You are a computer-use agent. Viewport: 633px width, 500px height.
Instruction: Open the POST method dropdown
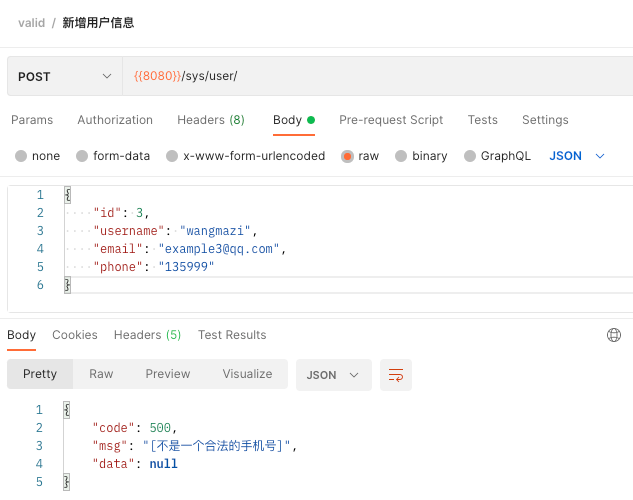[65, 76]
